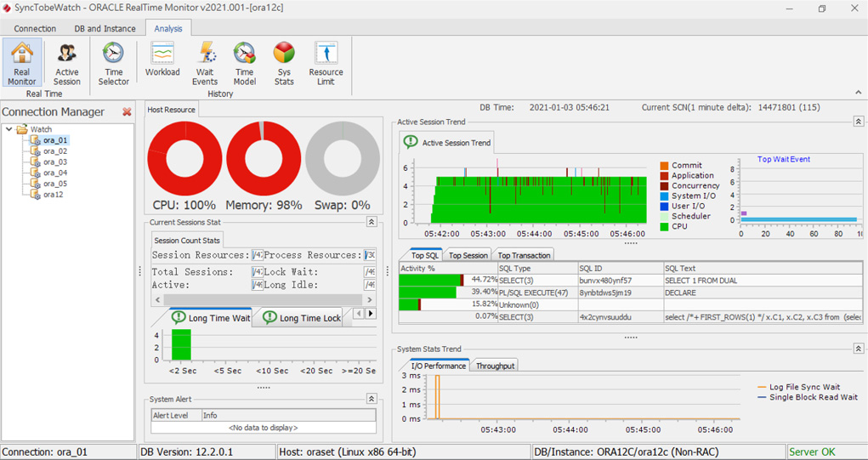
Task: Select the ora_04 connection
Action: click(55, 173)
